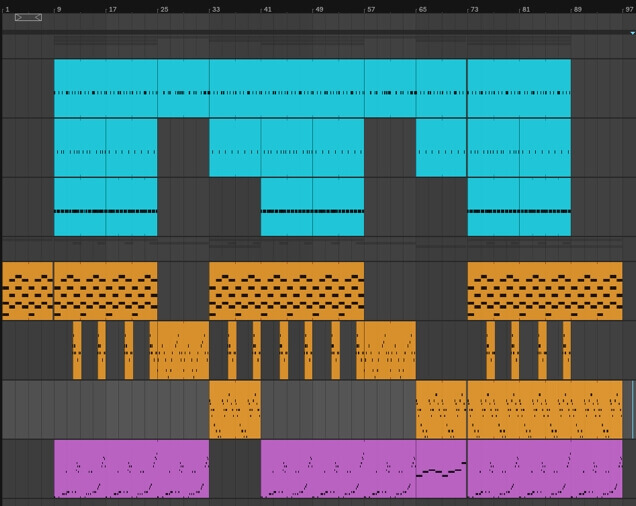Click the small blue triangle at the ruler's right end

point(632,33)
